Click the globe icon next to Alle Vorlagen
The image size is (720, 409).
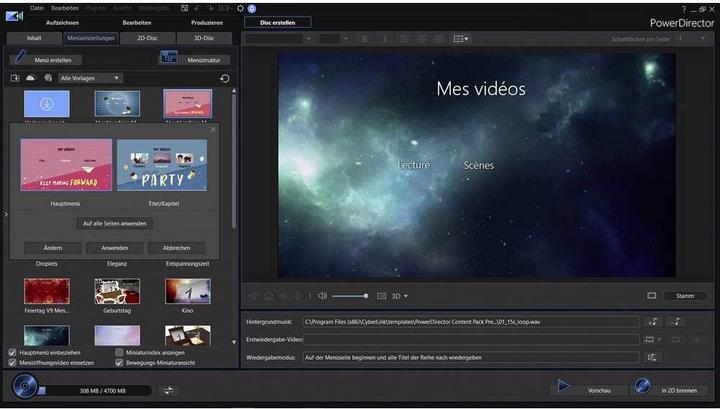tap(48, 78)
